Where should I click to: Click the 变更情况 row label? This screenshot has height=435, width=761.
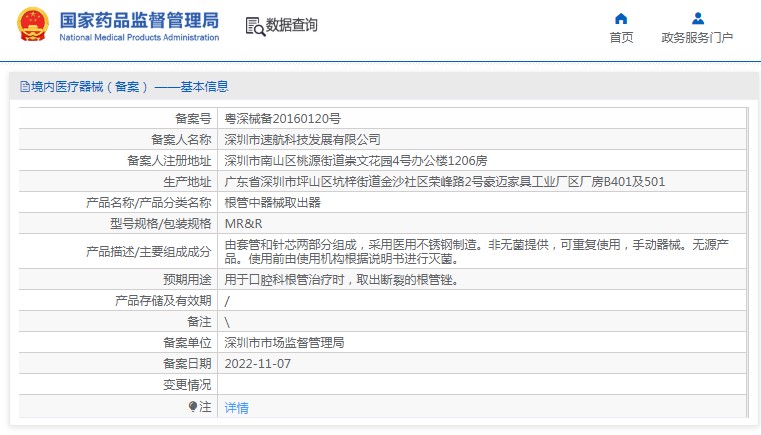coord(187,385)
